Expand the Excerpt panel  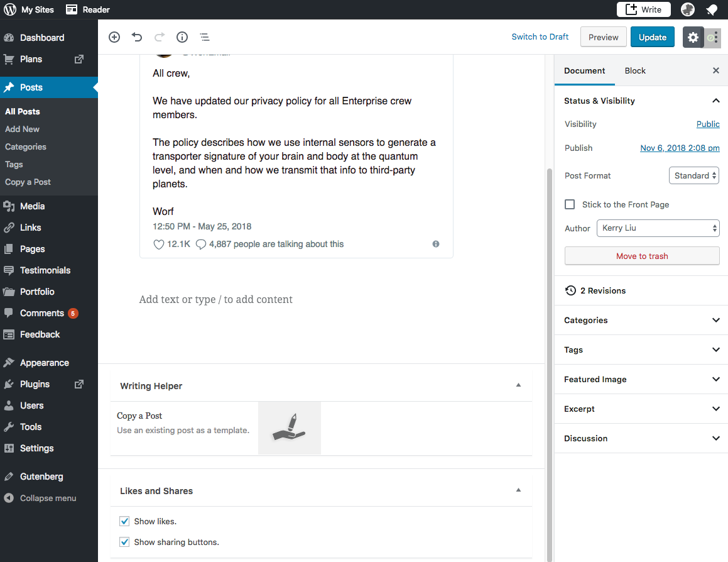(641, 409)
